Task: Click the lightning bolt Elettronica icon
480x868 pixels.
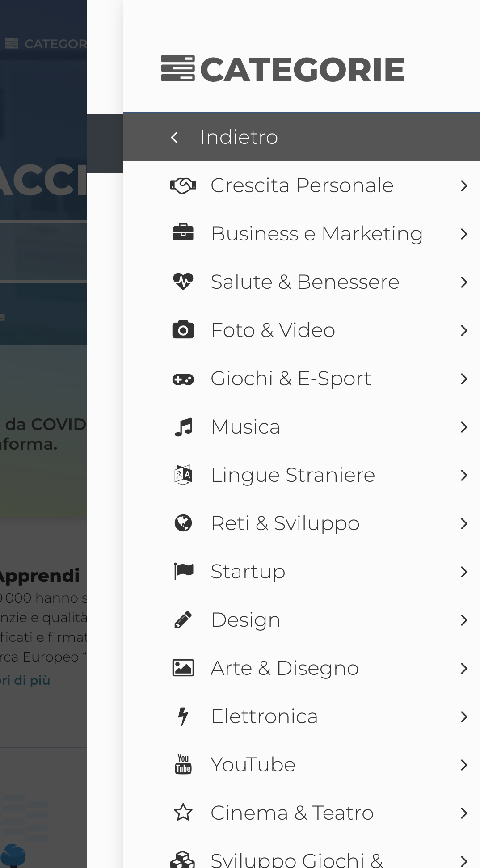Action: click(x=183, y=716)
